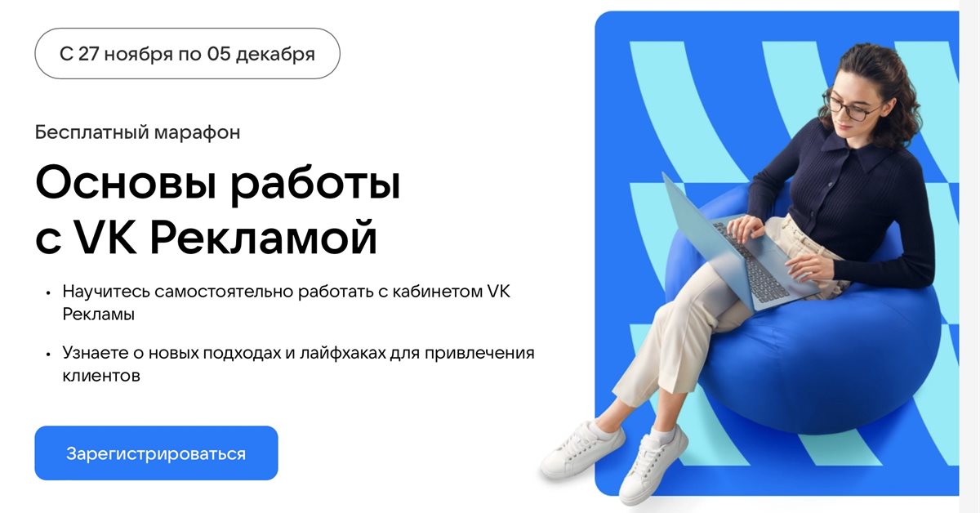The height and width of the screenshot is (513, 980).
Task: Click the word клиентов in second bullet
Action: 101,376
